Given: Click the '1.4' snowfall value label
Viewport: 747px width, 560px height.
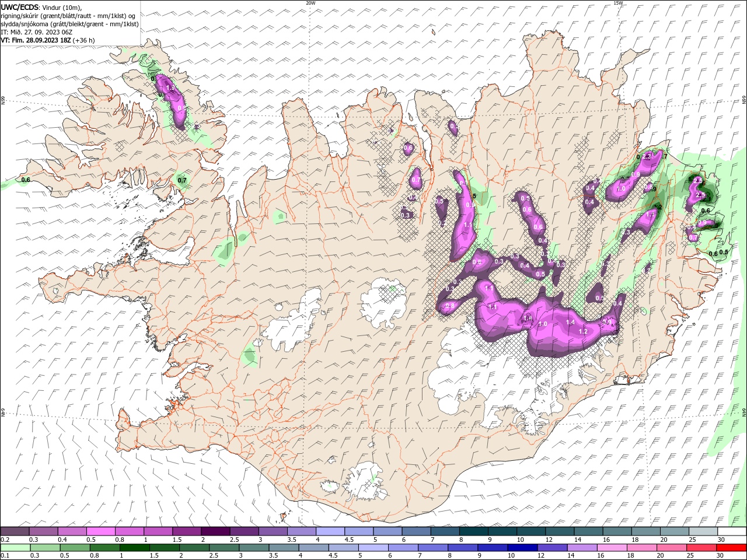Looking at the screenshot, I should pos(571,322).
